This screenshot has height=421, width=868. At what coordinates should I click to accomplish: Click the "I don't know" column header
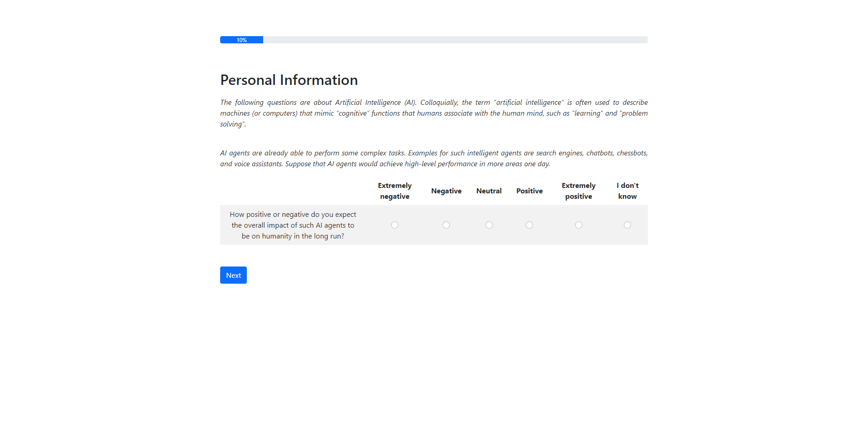tap(627, 191)
